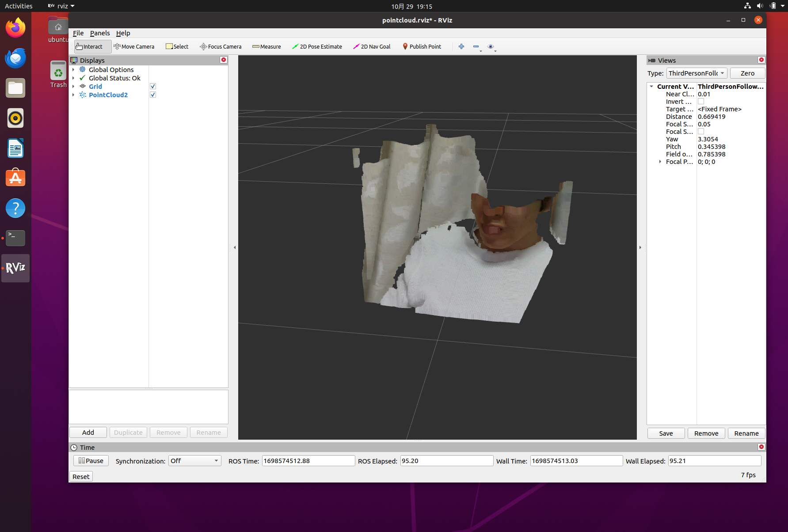Open the view Type dropdown
The width and height of the screenshot is (788, 532).
tap(697, 73)
